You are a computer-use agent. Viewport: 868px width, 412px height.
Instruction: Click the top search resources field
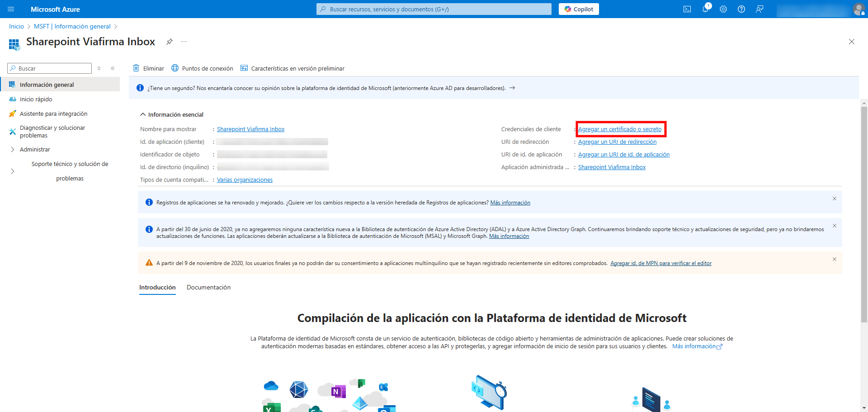point(434,9)
